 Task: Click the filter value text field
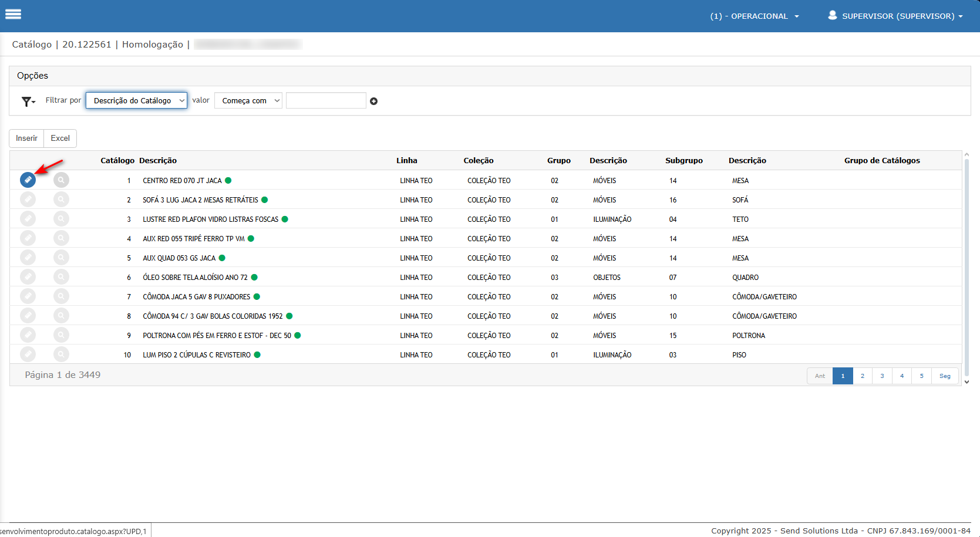326,101
